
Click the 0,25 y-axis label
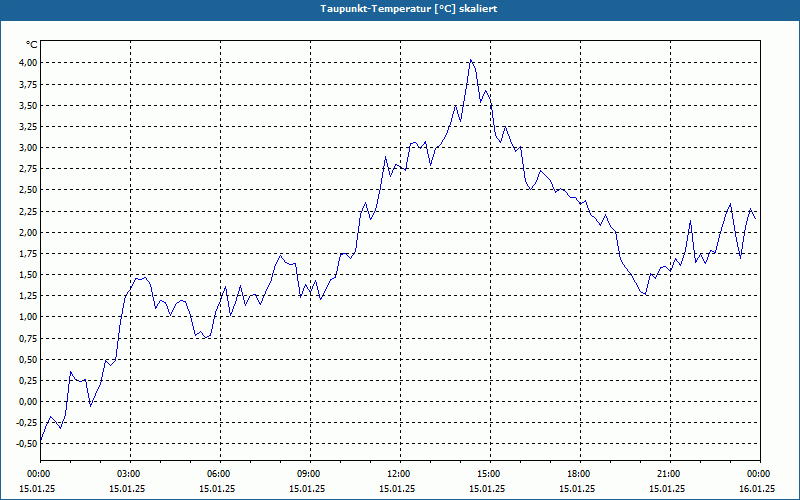point(29,381)
